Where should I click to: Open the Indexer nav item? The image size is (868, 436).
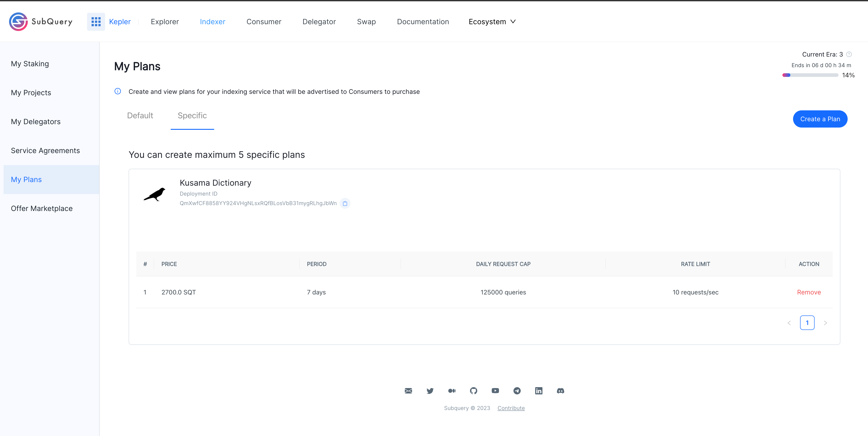tap(213, 21)
